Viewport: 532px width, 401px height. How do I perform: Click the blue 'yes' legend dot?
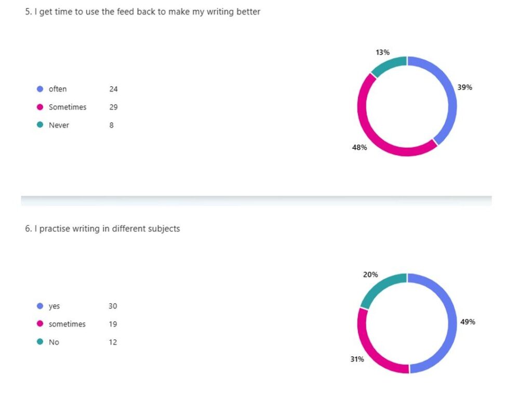click(x=40, y=306)
